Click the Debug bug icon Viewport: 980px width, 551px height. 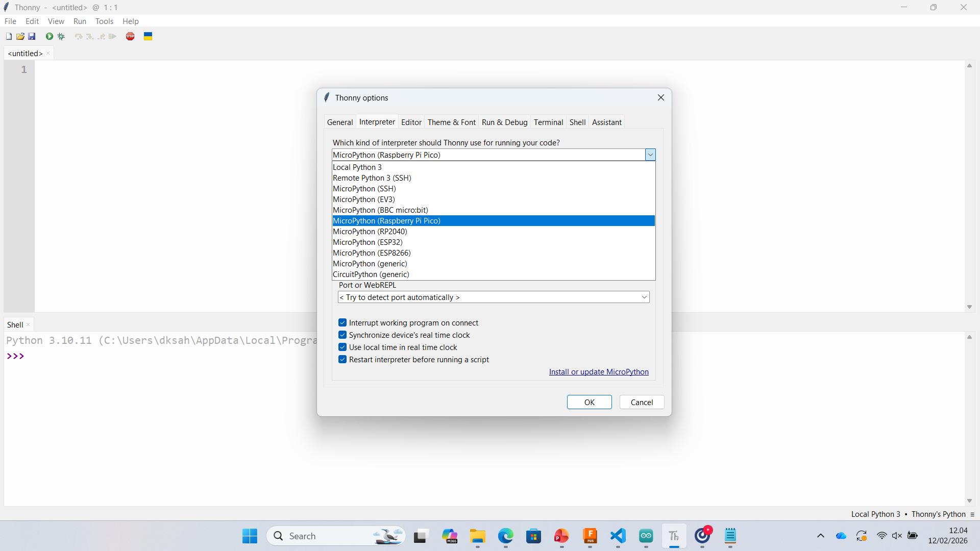pos(61,36)
